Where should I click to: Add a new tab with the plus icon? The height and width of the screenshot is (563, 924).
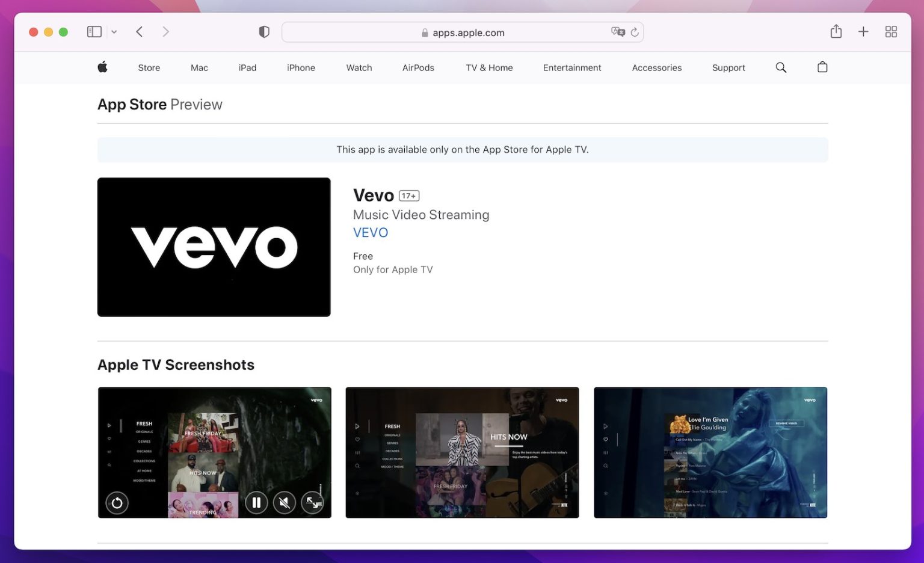(863, 32)
